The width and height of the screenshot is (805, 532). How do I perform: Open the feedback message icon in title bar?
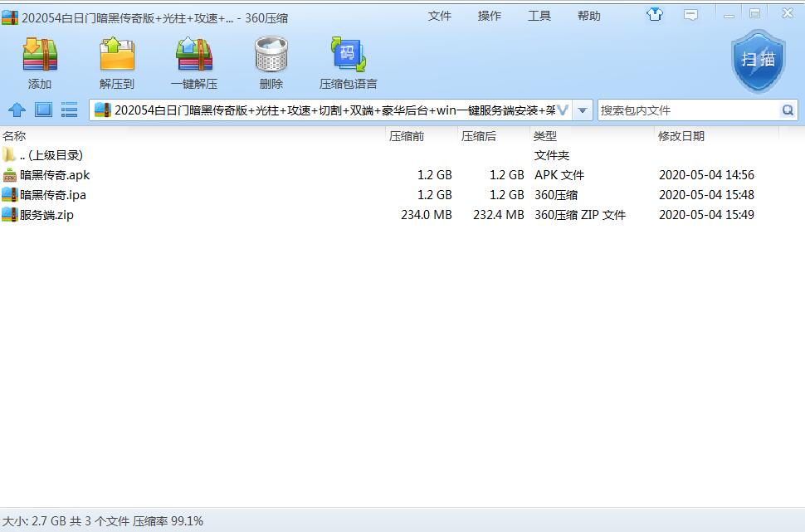[690, 14]
